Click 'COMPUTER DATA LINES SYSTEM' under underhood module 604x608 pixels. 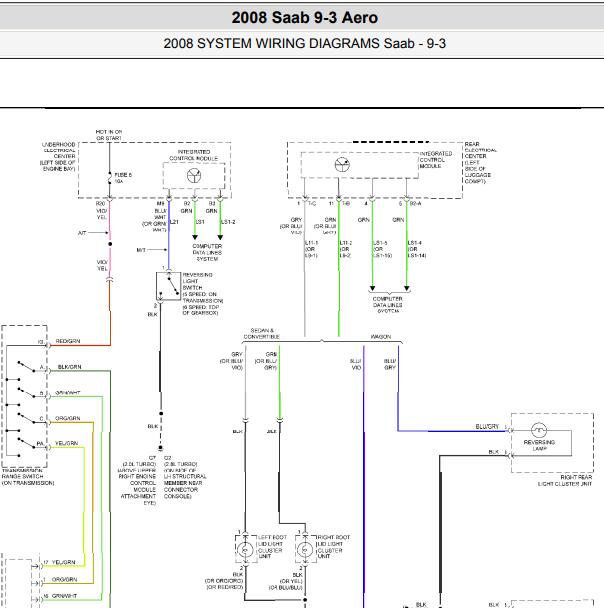[207, 252]
